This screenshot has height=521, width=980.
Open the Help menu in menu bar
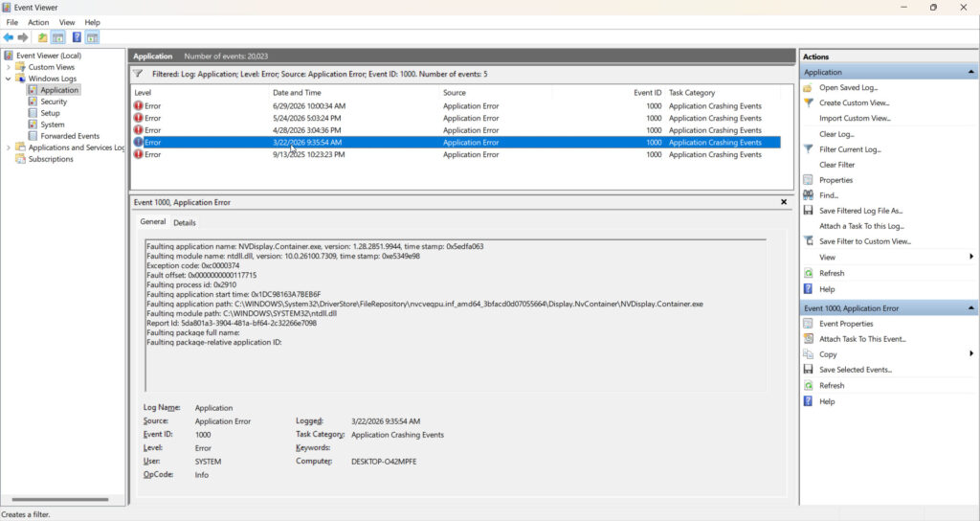pyautogui.click(x=92, y=23)
